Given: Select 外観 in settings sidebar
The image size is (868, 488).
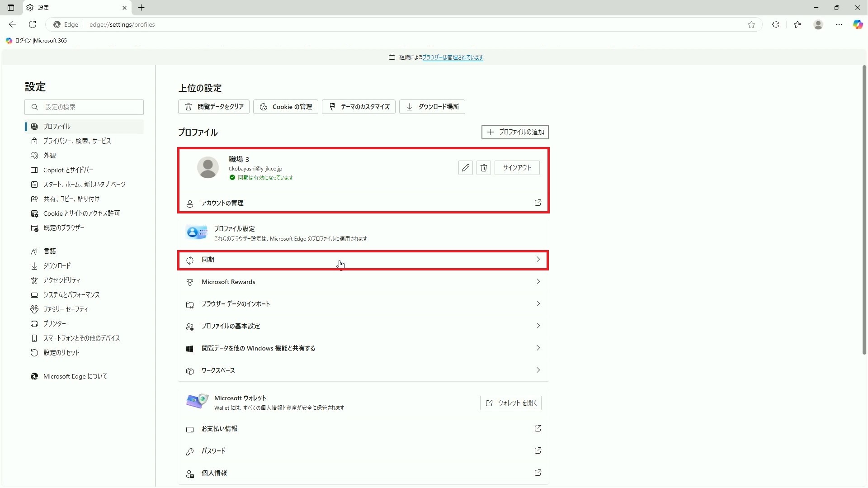Looking at the screenshot, I should coord(50,156).
